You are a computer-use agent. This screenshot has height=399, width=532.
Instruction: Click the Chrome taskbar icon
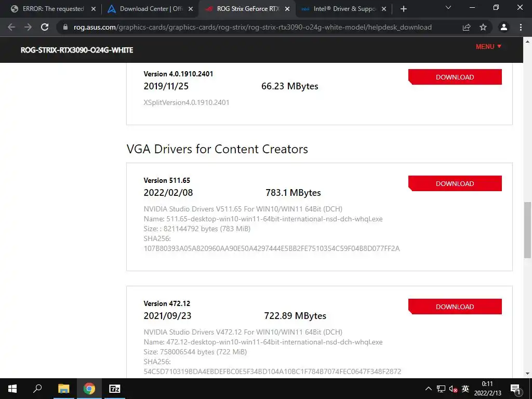coord(89,389)
